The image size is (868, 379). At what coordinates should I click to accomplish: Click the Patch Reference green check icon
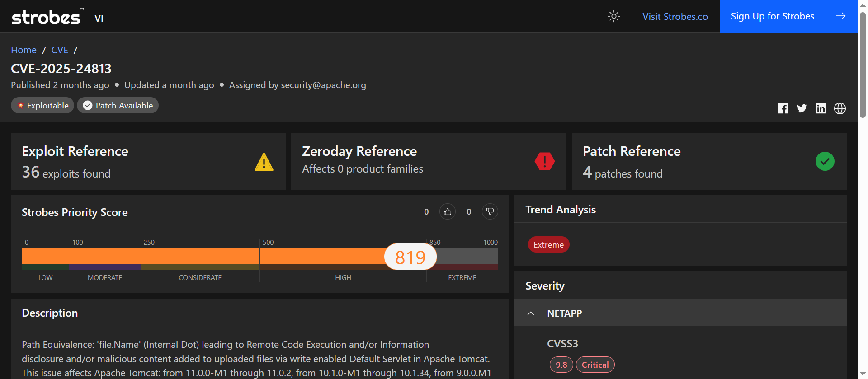coord(825,161)
